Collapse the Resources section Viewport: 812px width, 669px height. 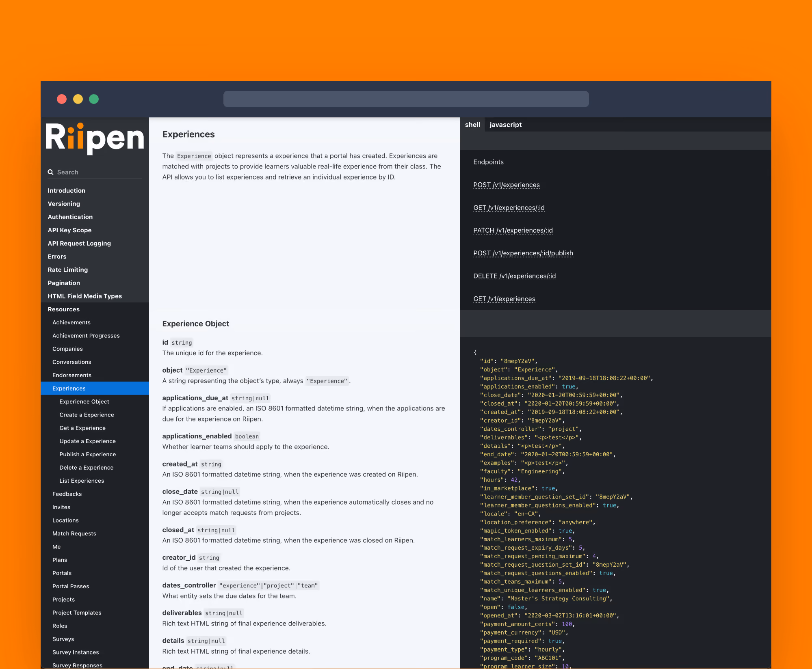64,309
